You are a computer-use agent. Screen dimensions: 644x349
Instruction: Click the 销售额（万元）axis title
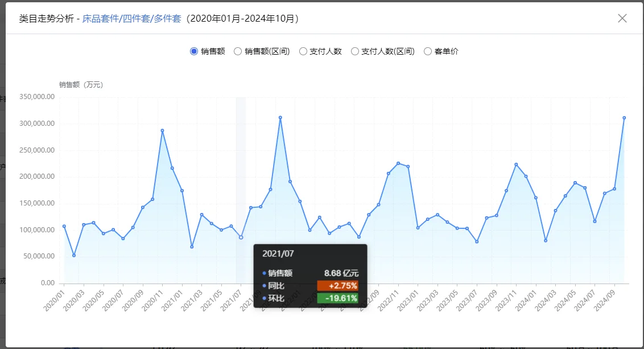click(x=81, y=85)
